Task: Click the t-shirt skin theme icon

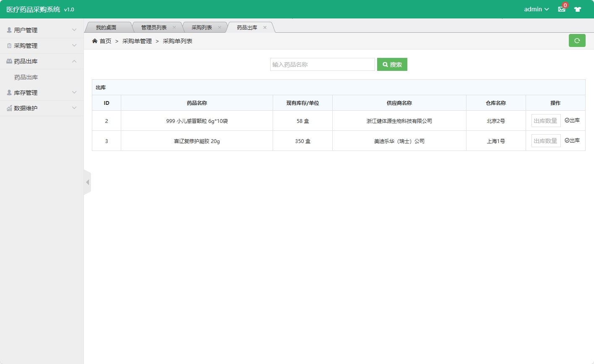Action: (578, 9)
